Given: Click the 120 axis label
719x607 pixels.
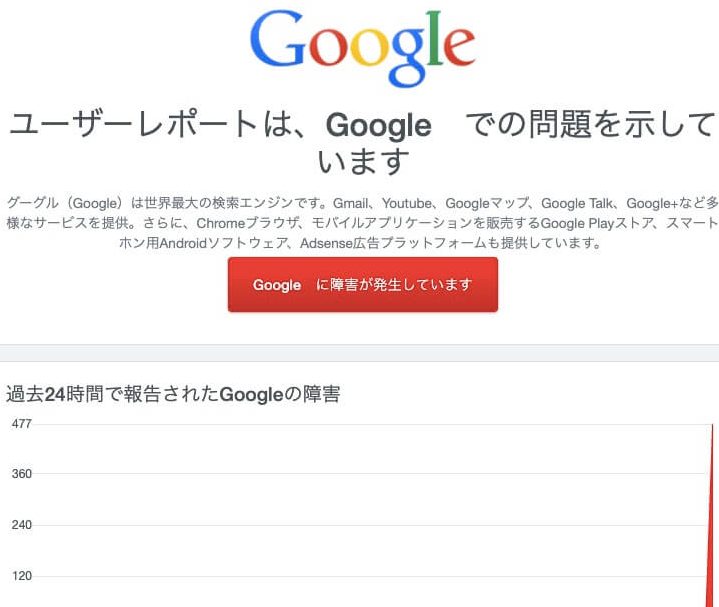Looking at the screenshot, I should pyautogui.click(x=22, y=576).
